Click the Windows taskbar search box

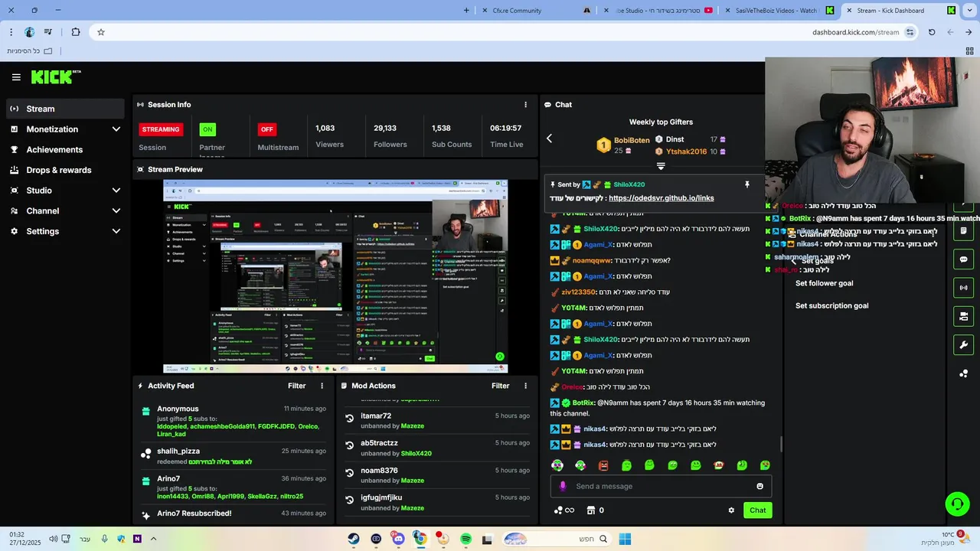555,539
